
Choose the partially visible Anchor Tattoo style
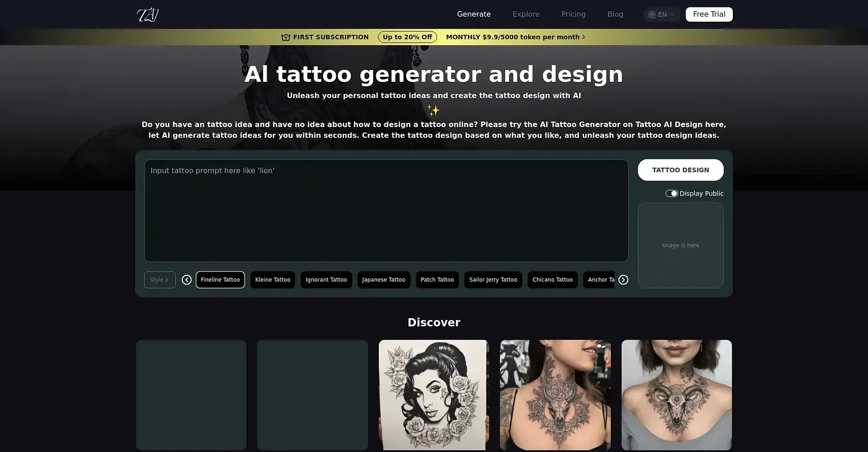(x=599, y=280)
